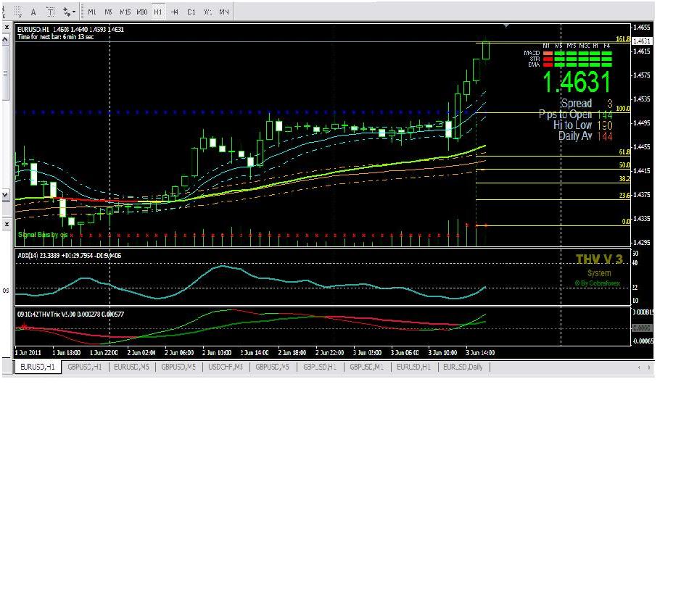
Task: Switch chart to M5 timeframe
Action: pyautogui.click(x=108, y=12)
